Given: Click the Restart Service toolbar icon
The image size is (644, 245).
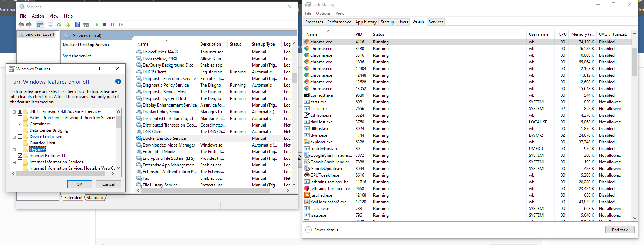Looking at the screenshot, I should (121, 25).
